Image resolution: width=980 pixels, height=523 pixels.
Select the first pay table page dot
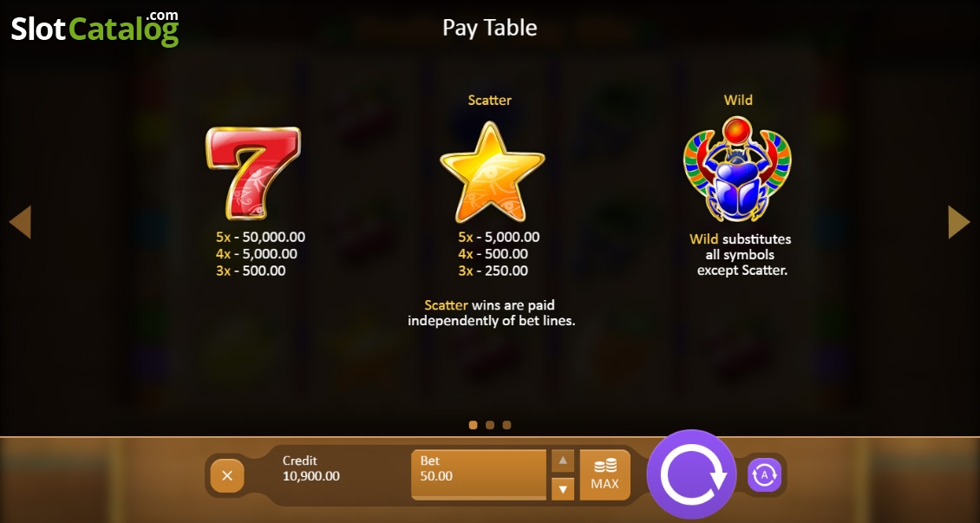[x=474, y=425]
